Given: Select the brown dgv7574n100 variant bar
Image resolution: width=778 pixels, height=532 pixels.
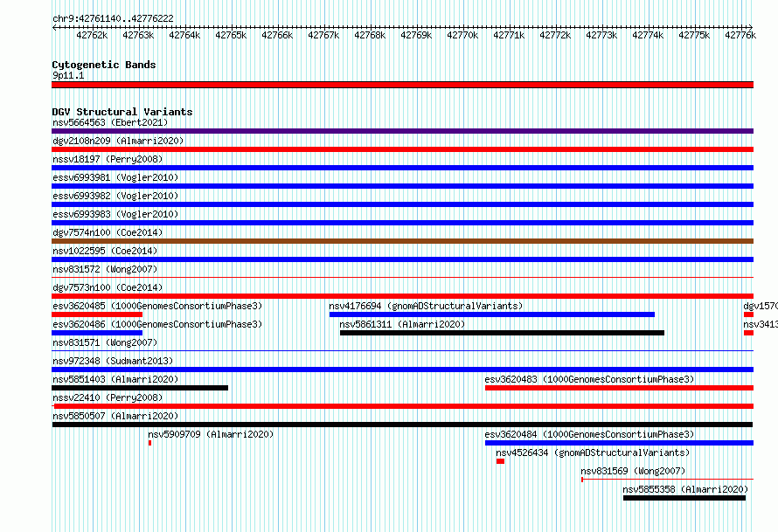Looking at the screenshot, I should point(402,241).
